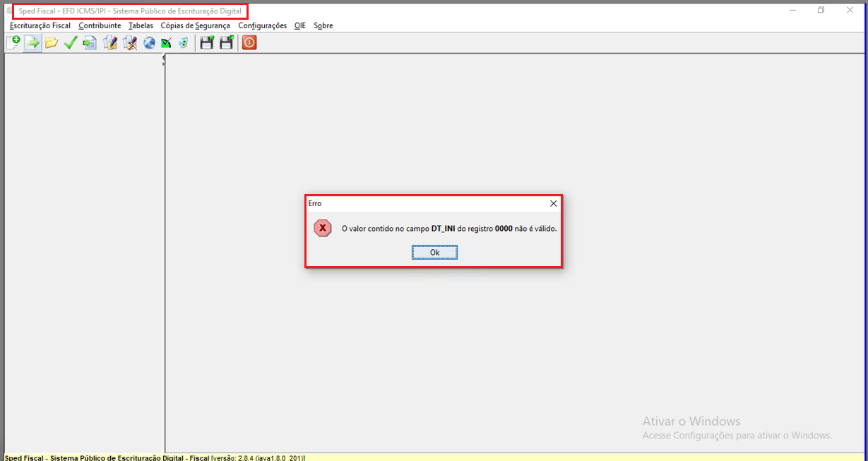The height and width of the screenshot is (461, 868).
Task: Open the Contribuinte menu
Action: pyautogui.click(x=100, y=25)
